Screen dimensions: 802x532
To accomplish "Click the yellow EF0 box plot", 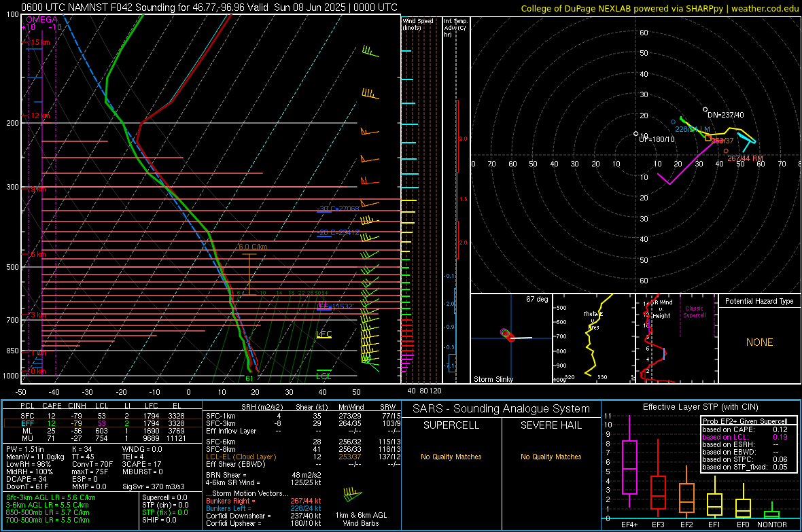I will click(743, 501).
